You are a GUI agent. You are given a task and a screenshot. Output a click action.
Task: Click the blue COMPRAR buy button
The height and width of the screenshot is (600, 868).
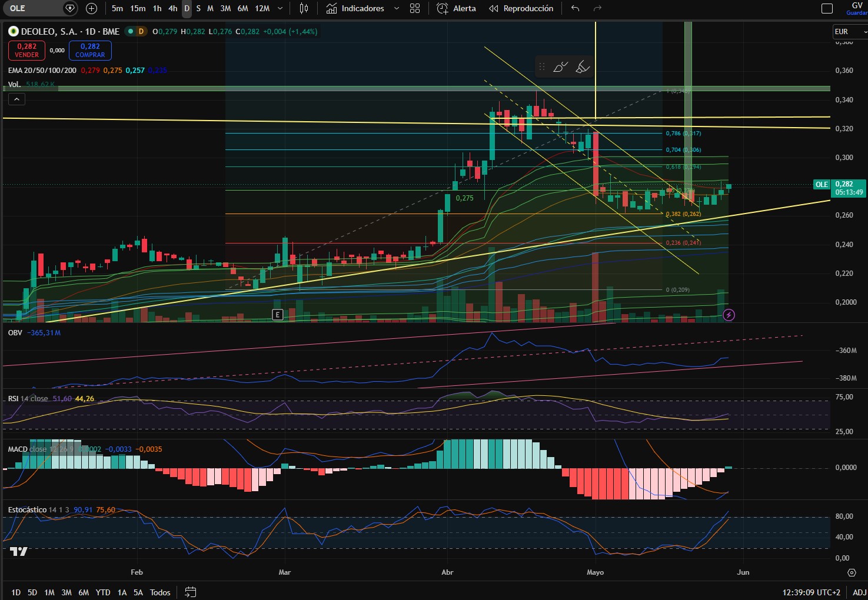click(x=90, y=51)
